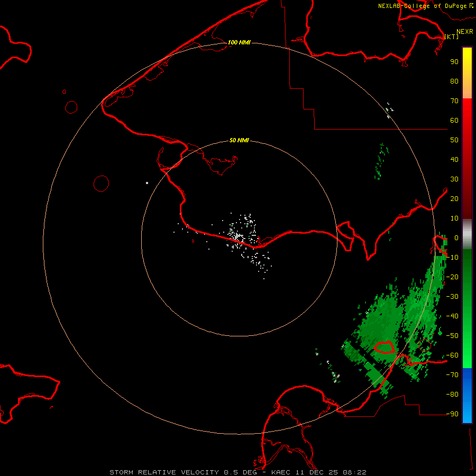Click the -20 scale value
Screen dimensions: 476x476
(452, 277)
